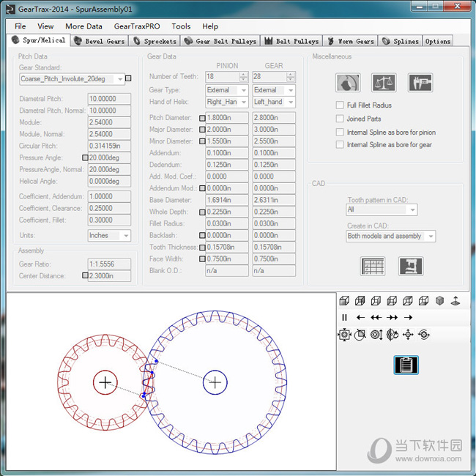Click the Coefficient, Fillet input field

109,220
